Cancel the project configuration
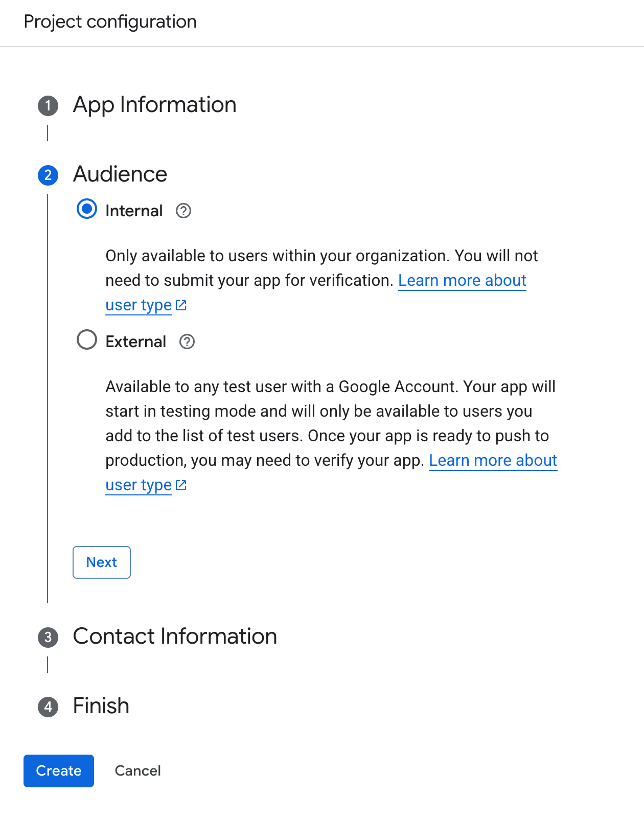Viewport: 644px width, 818px height. [x=137, y=771]
